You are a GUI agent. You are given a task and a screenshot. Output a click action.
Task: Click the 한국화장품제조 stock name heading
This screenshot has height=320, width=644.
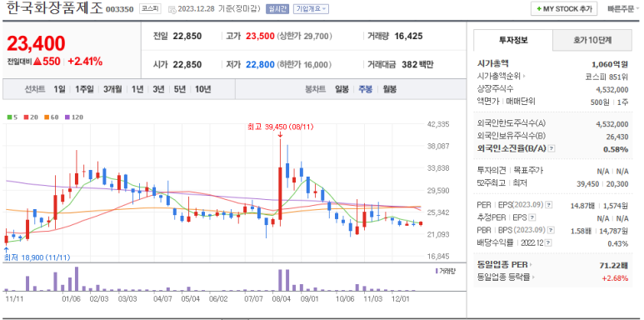click(54, 8)
